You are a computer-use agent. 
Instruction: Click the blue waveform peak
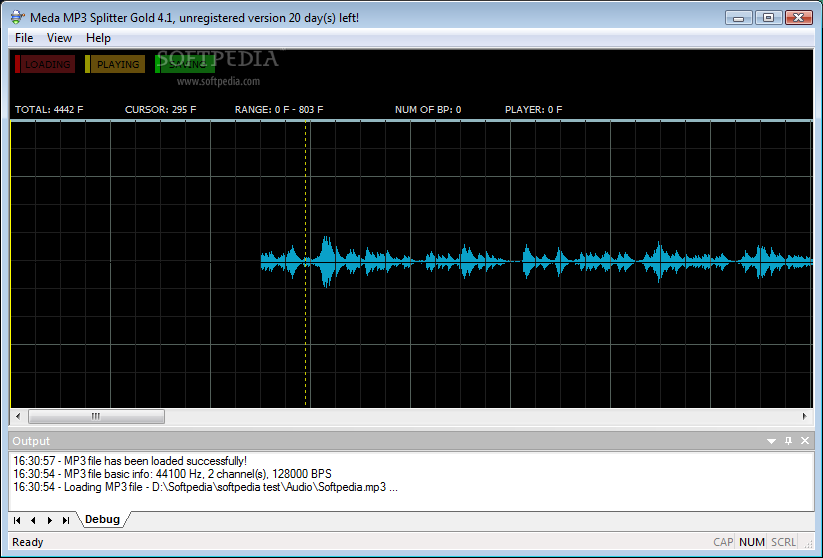[327, 261]
